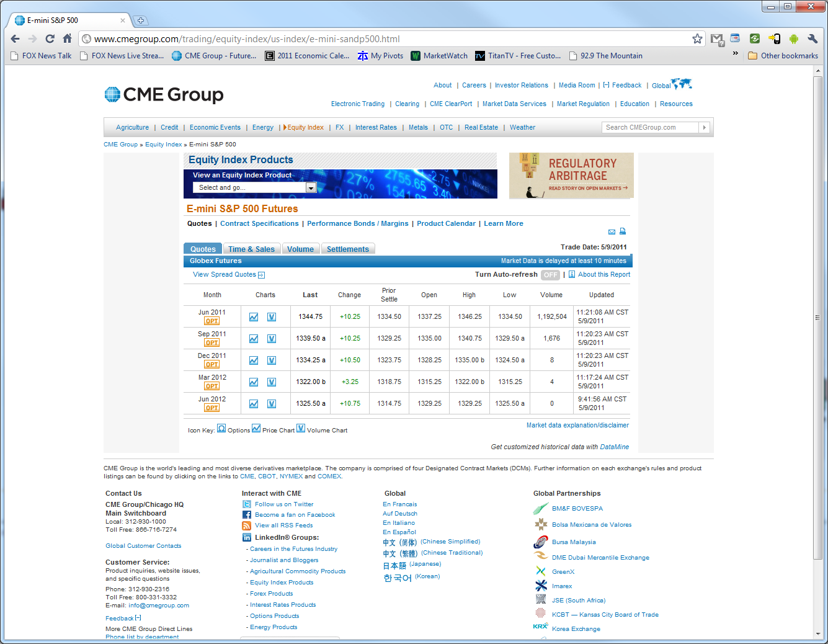Screen dimensions: 828x644
Task: Open the Energy menu item
Action: pos(263,128)
